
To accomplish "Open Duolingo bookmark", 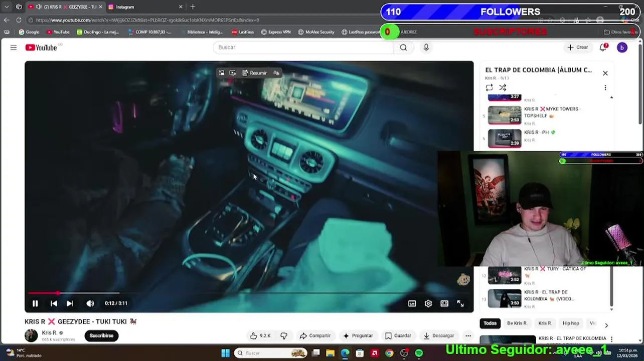I will 98,32.
